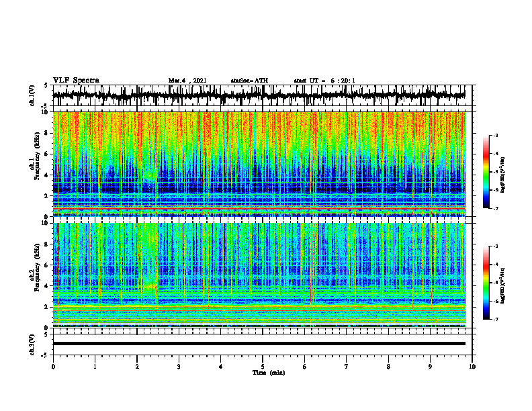Click the time axis tick label "7"
Screen dimensions: 532x411
(x=347, y=367)
